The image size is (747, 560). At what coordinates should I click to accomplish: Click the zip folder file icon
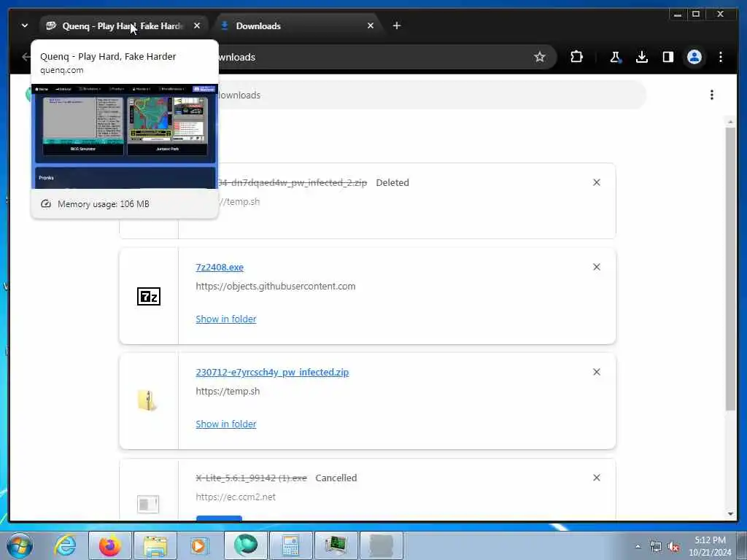coord(147,400)
